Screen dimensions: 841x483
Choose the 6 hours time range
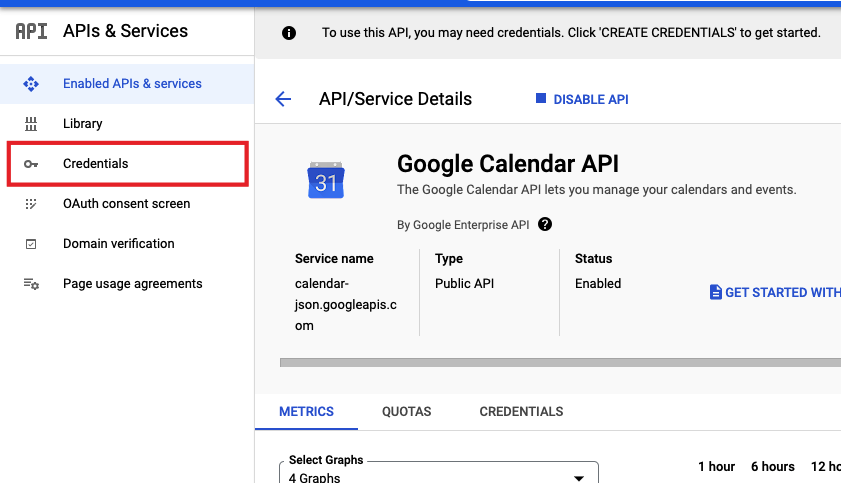pyautogui.click(x=773, y=467)
